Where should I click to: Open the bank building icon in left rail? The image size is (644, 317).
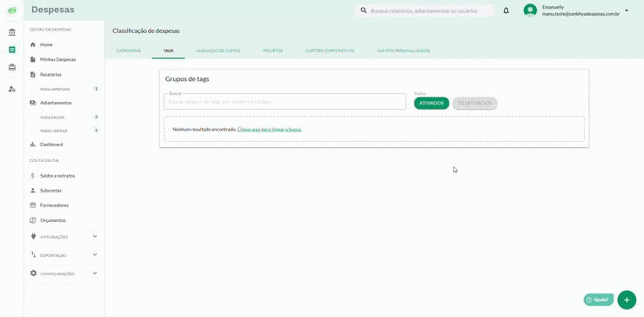click(x=12, y=32)
